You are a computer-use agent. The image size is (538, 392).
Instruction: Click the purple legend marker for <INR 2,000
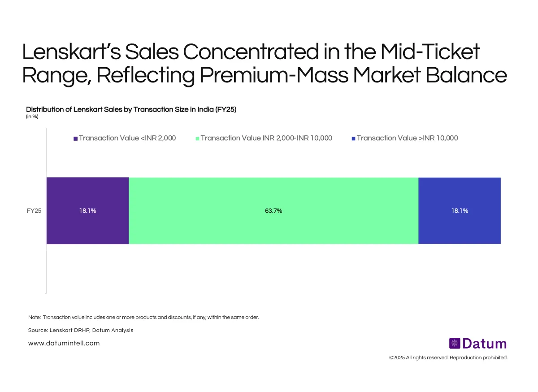(76, 138)
